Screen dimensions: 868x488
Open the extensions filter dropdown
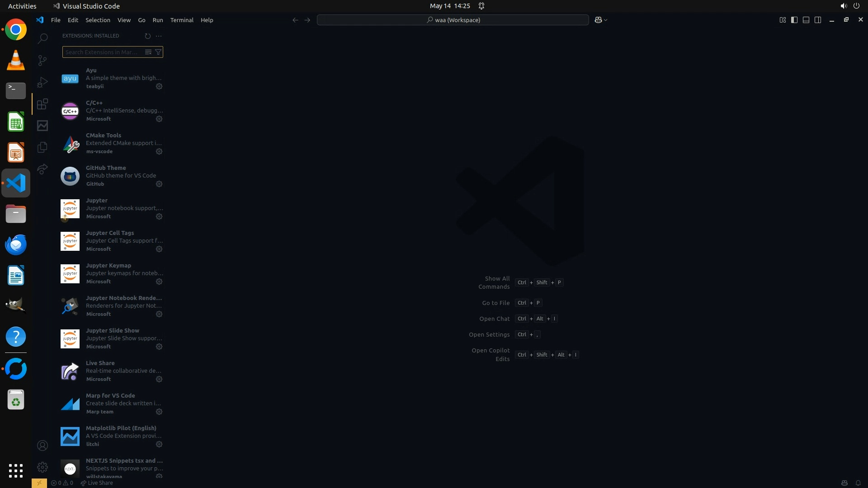[158, 52]
